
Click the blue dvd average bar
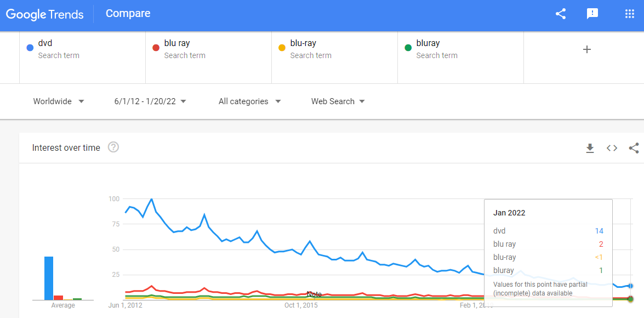[x=49, y=278]
